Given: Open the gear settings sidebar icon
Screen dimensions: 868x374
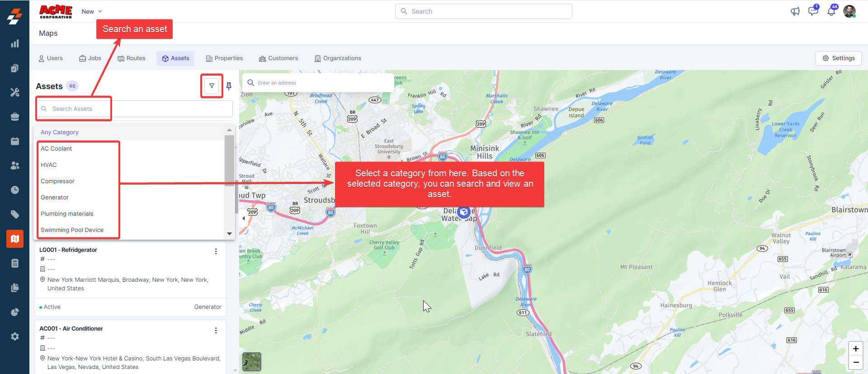Looking at the screenshot, I should click(x=15, y=336).
